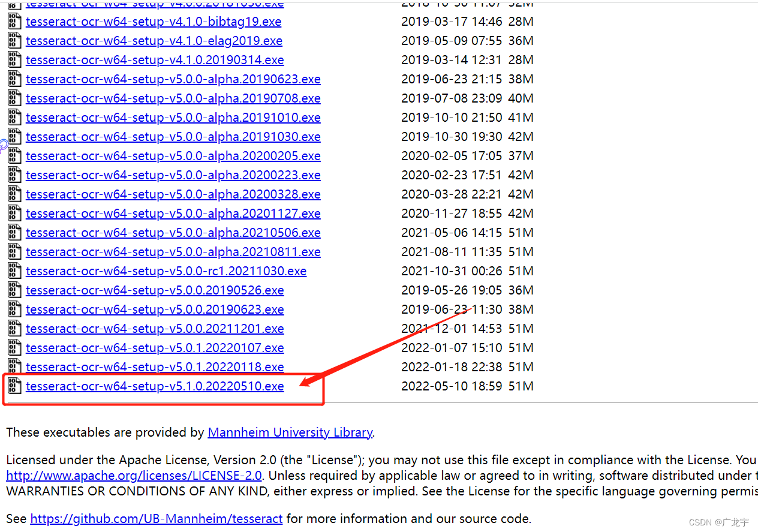Click the file icon of v5.0.1.20220107.exe

[x=14, y=348]
